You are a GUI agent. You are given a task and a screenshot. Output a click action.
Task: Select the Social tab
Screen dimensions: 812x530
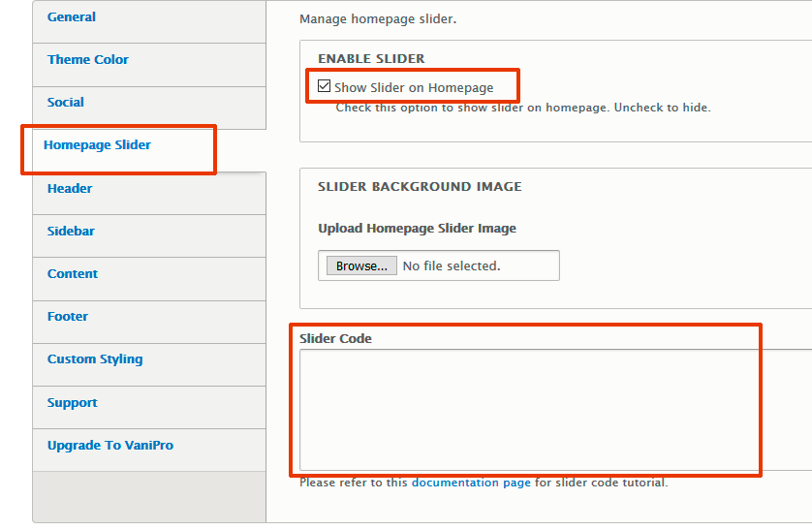66,103
